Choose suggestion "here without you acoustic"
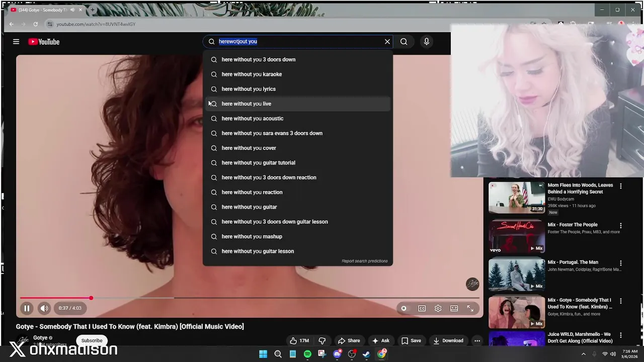Image resolution: width=644 pixels, height=362 pixels. tap(297, 119)
